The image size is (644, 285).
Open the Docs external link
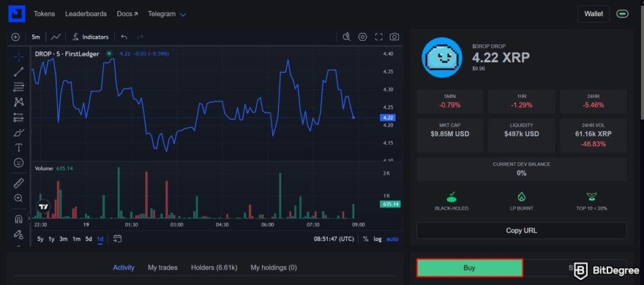127,14
